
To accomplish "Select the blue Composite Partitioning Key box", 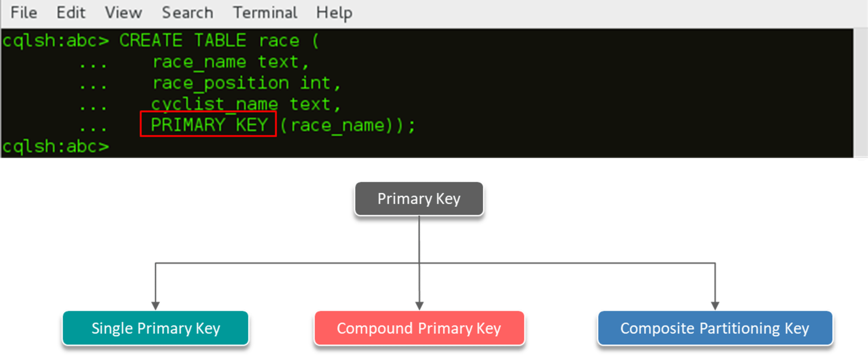I will pos(715,328).
